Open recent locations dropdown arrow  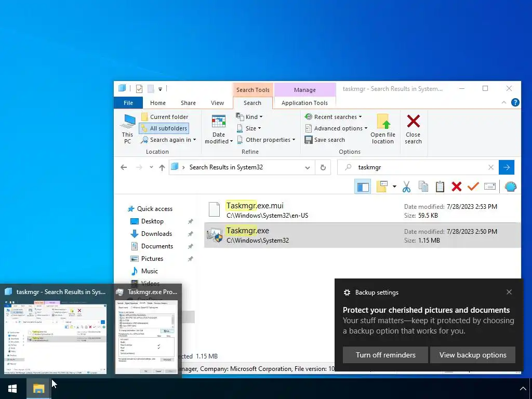coord(151,167)
